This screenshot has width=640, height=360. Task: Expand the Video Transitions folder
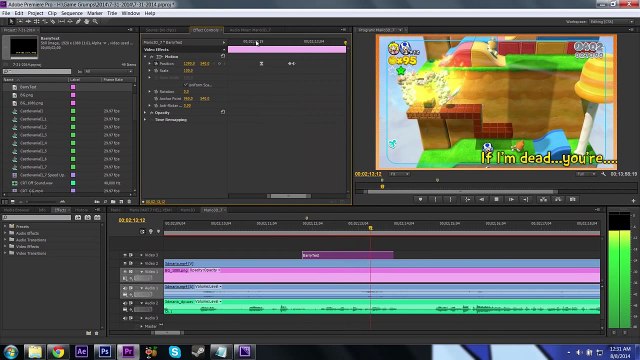[5, 253]
